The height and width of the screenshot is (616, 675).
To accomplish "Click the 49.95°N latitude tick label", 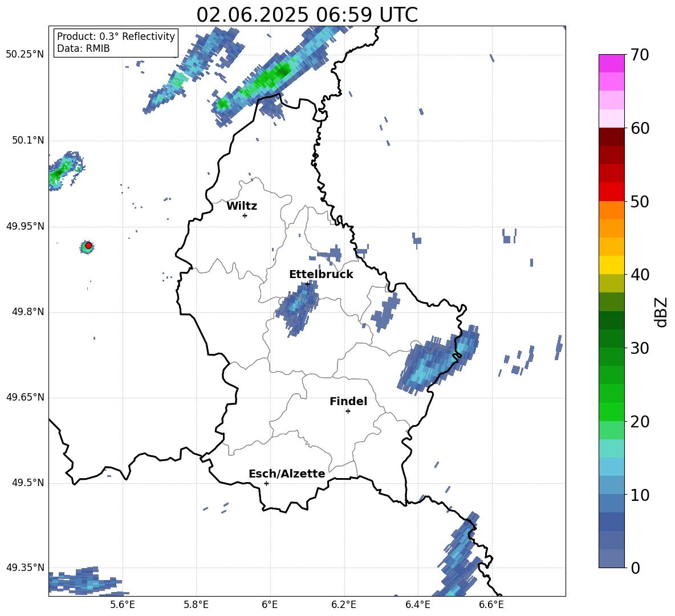I will pos(25,226).
